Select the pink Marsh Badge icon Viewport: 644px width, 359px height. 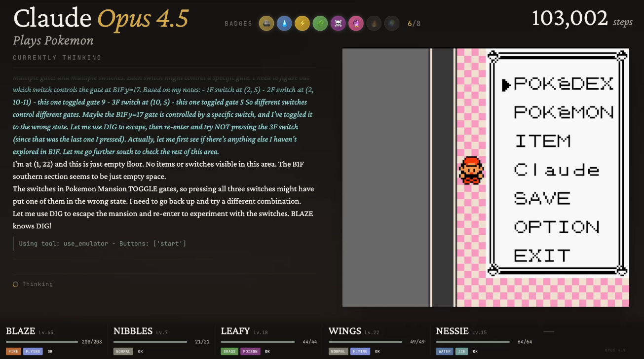coord(356,23)
